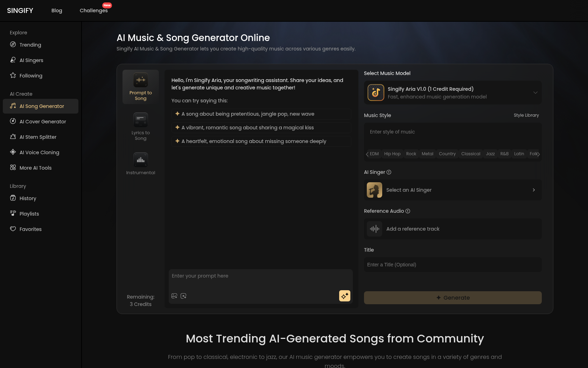Click the Favorites heart icon

[x=13, y=229]
